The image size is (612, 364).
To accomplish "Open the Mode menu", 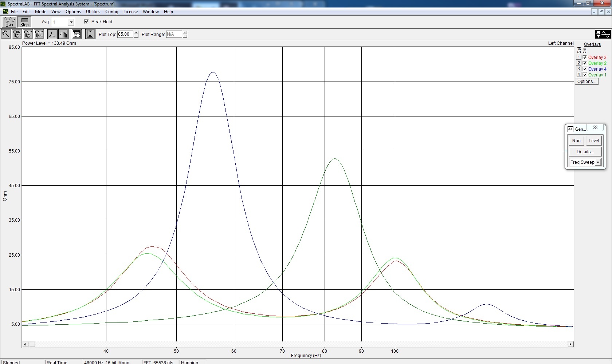I will pos(41,12).
